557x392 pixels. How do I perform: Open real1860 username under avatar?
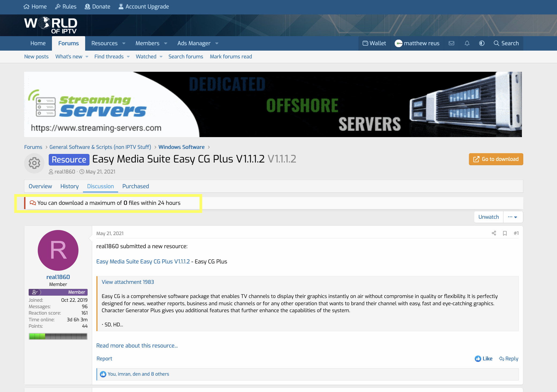(58, 277)
